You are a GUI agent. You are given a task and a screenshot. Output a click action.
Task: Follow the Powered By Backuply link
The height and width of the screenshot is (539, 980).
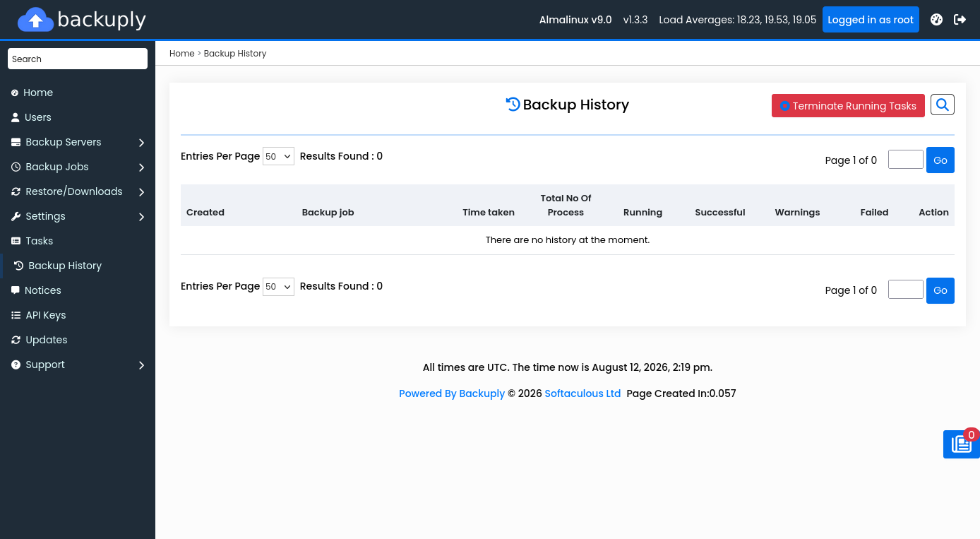[452, 393]
